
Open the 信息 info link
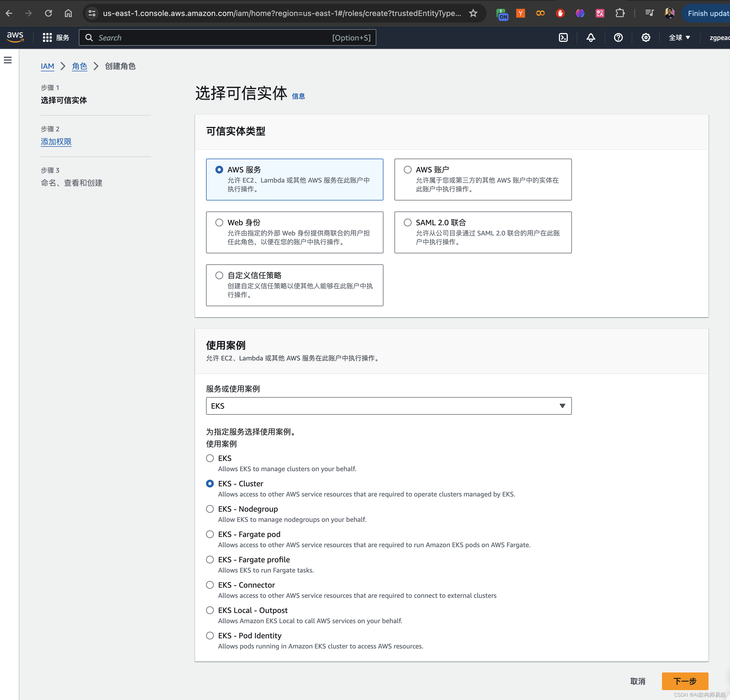click(x=298, y=96)
